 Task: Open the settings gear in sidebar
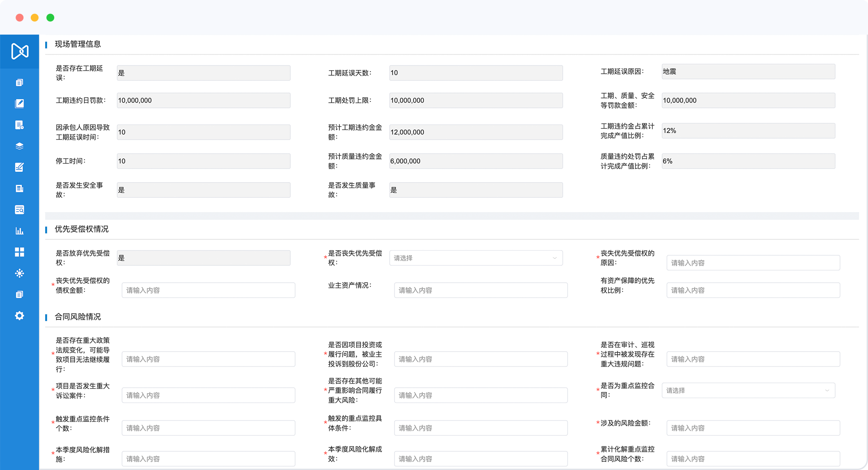click(20, 316)
